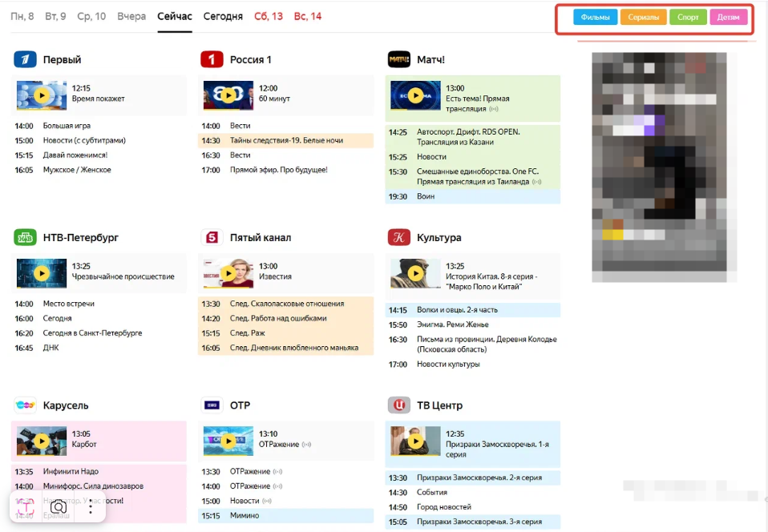This screenshot has width=768, height=532.
Task: Open the Карусель channel title
Action: (x=66, y=405)
